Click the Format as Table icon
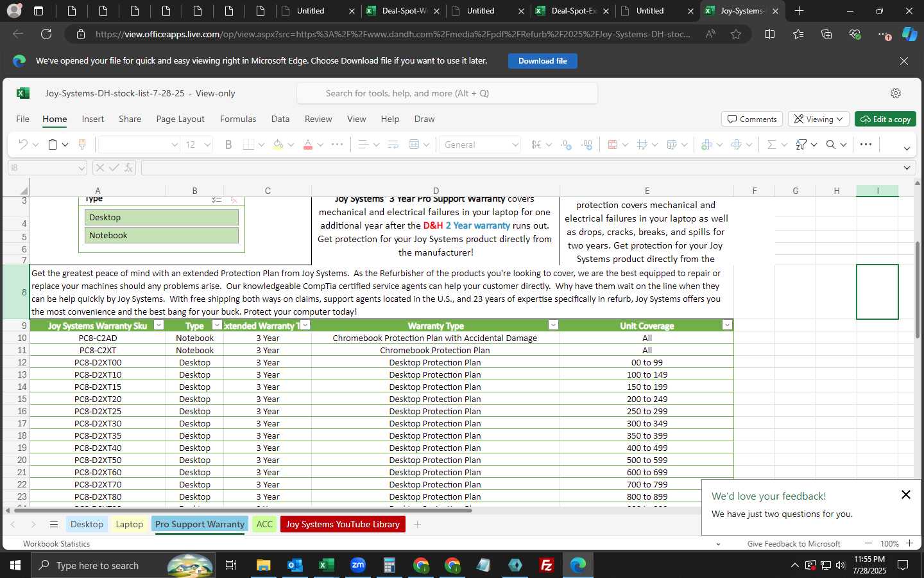 [x=642, y=144]
